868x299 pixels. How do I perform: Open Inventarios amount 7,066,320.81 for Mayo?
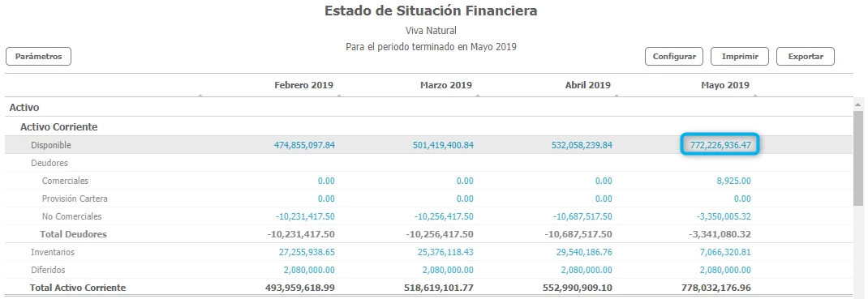tap(725, 252)
